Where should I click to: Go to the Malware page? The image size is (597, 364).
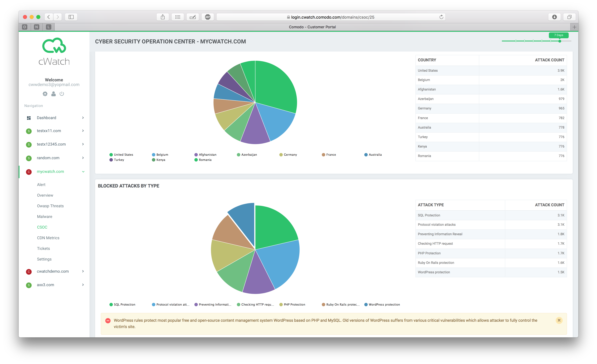tap(45, 217)
